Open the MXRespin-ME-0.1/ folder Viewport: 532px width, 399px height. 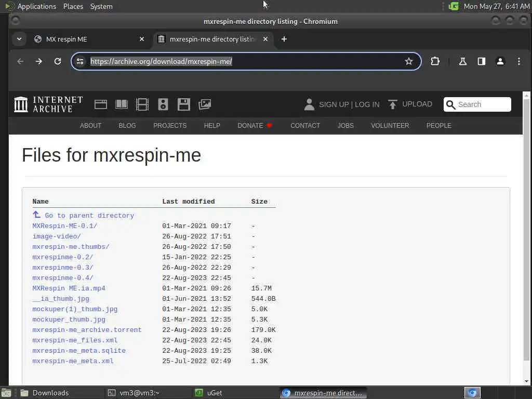tap(65, 226)
